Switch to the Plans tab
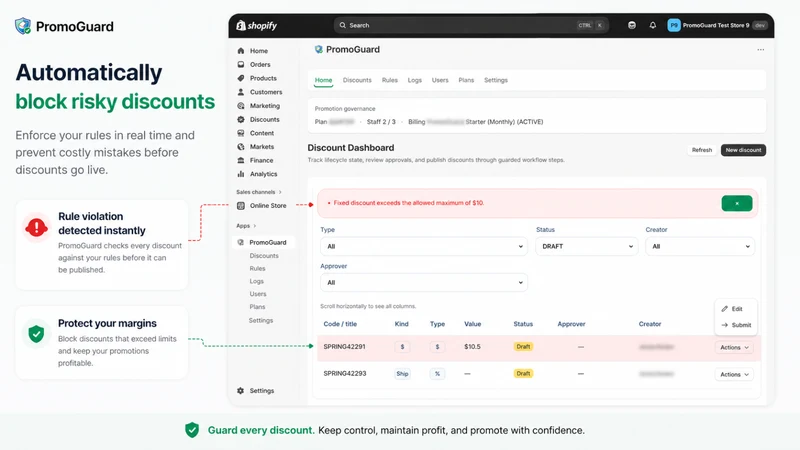Screen dimensions: 800x450 tap(466, 80)
